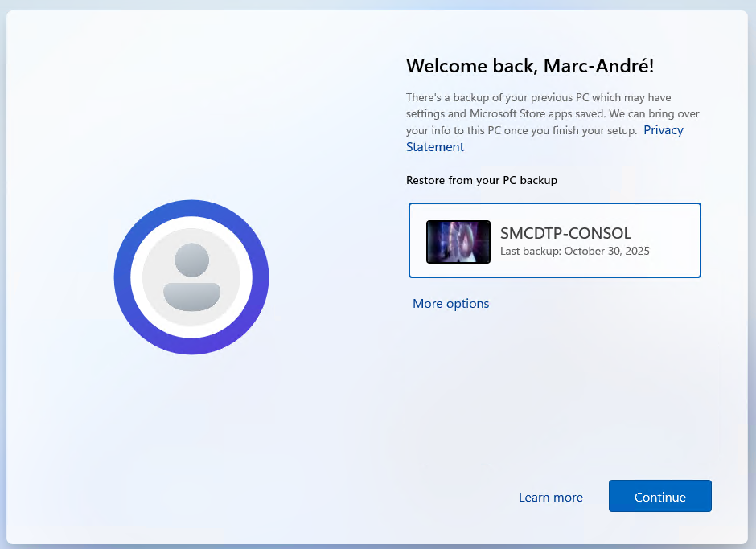Viewport: 756px width, 549px height.
Task: Click More options to see other backups
Action: (x=450, y=303)
